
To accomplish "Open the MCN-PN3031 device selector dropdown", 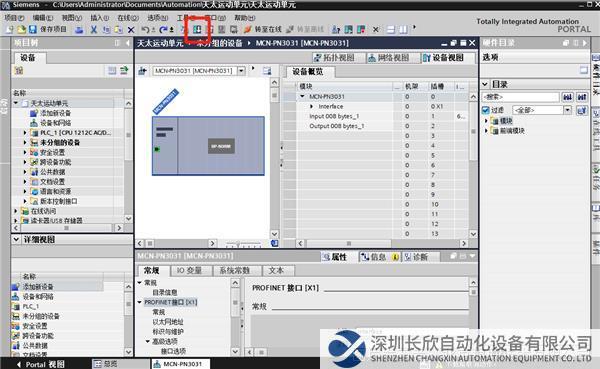I will [241, 71].
